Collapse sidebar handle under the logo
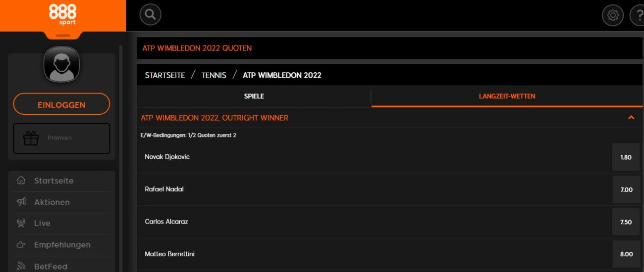Viewport: 644px width, 272px height. (63, 36)
